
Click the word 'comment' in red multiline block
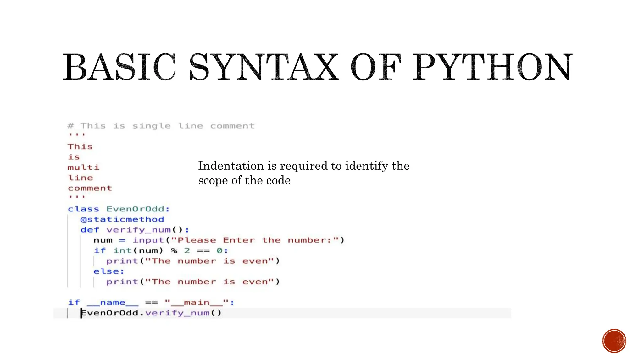[x=90, y=188]
